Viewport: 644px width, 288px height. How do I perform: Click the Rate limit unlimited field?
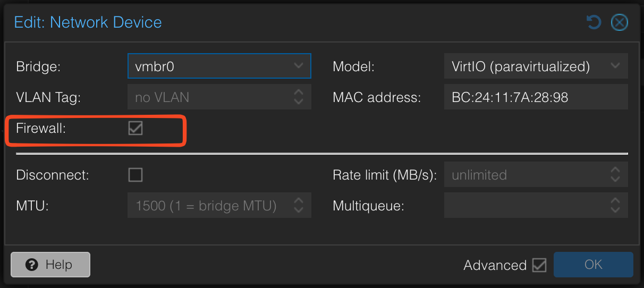523,175
